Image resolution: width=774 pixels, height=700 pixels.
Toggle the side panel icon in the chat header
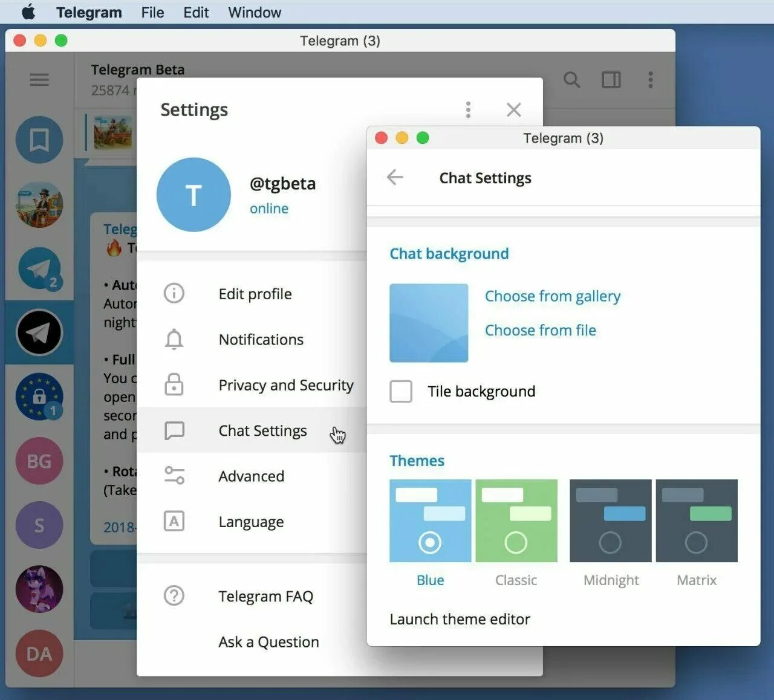coord(611,80)
